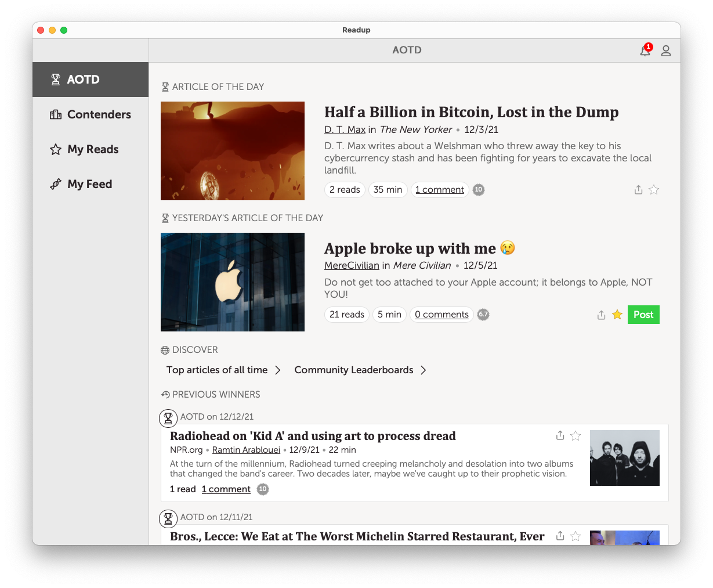Click the NPR.org source label

tap(186, 450)
